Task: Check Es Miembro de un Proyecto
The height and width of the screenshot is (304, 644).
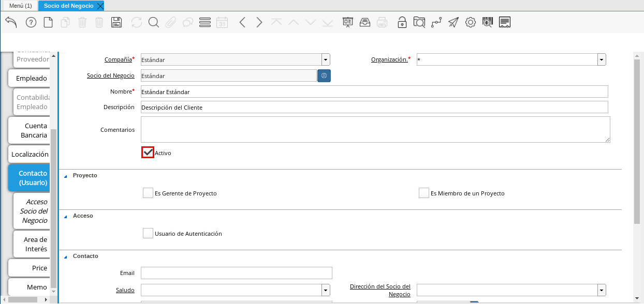Action: [x=424, y=193]
